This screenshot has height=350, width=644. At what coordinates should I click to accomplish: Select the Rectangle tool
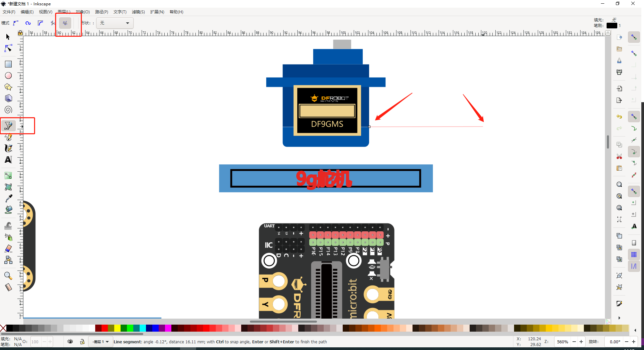pos(8,64)
